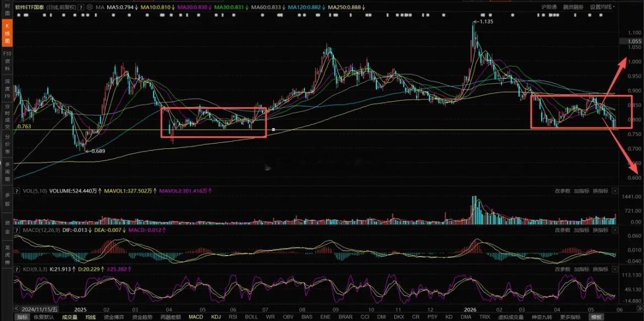Image resolution: width=644 pixels, height=321 pixels.
Task: Open the 多周期 sidebar tab
Action: (x=7, y=173)
